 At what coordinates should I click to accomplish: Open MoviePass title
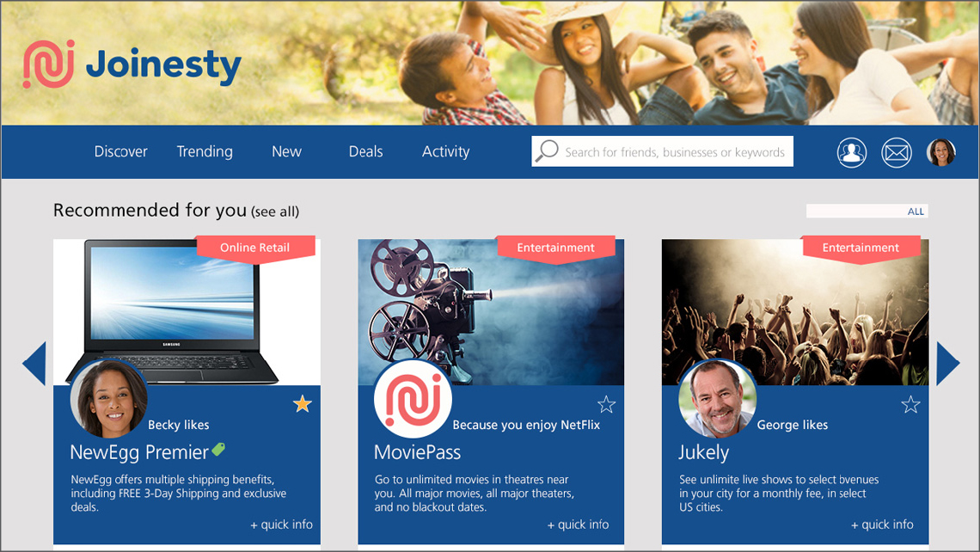click(418, 452)
